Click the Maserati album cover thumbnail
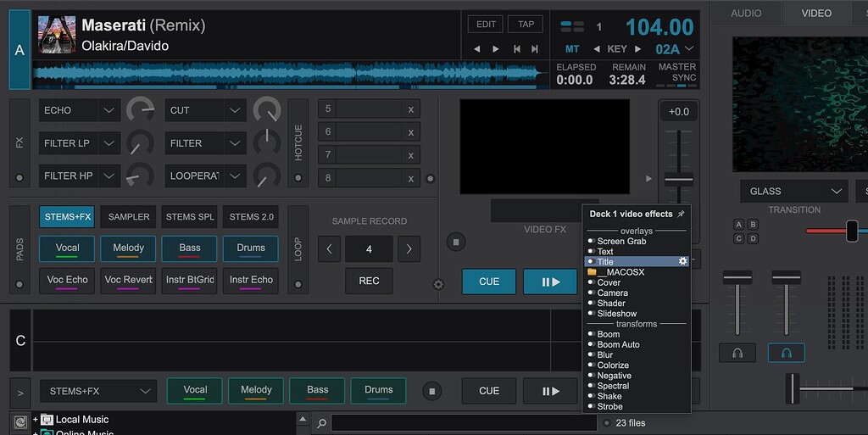This screenshot has height=435, width=868. [x=57, y=35]
